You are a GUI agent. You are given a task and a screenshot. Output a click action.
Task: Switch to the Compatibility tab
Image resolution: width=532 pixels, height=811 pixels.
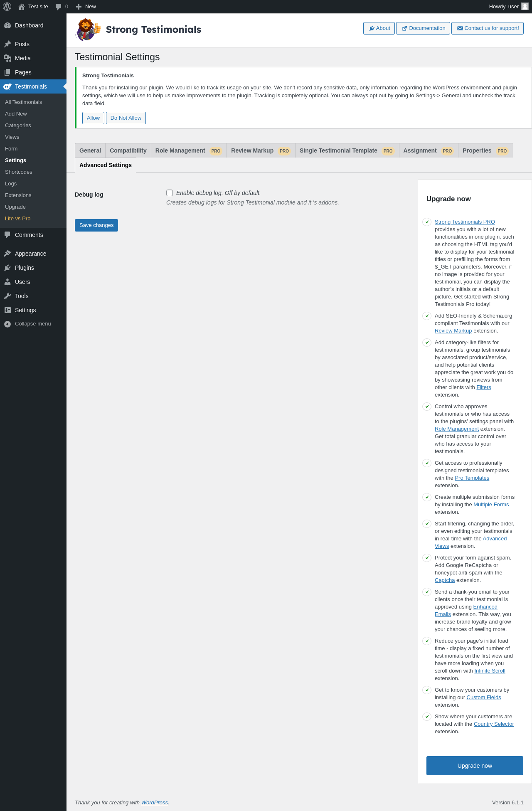pos(128,150)
